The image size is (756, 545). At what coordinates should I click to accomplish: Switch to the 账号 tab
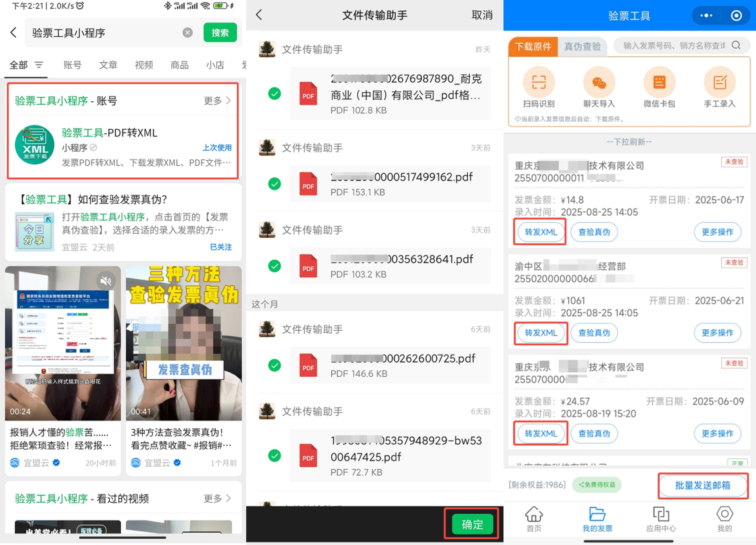coord(72,65)
